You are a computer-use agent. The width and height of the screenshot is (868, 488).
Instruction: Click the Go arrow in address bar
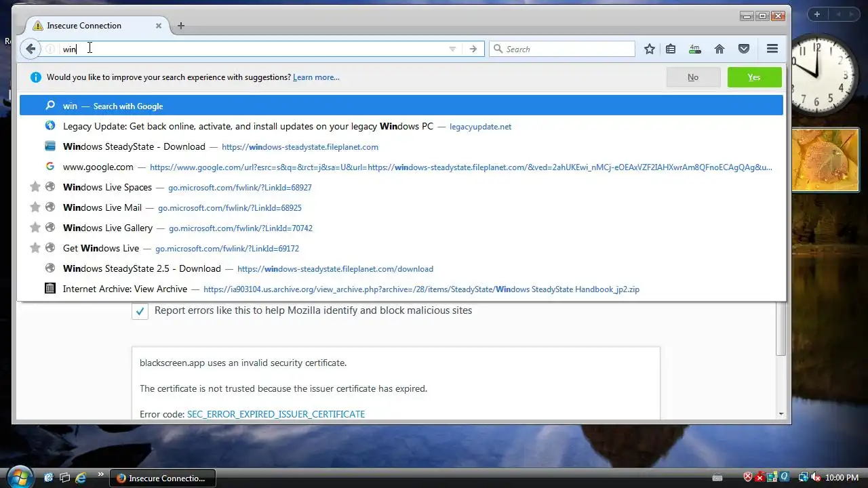[473, 49]
